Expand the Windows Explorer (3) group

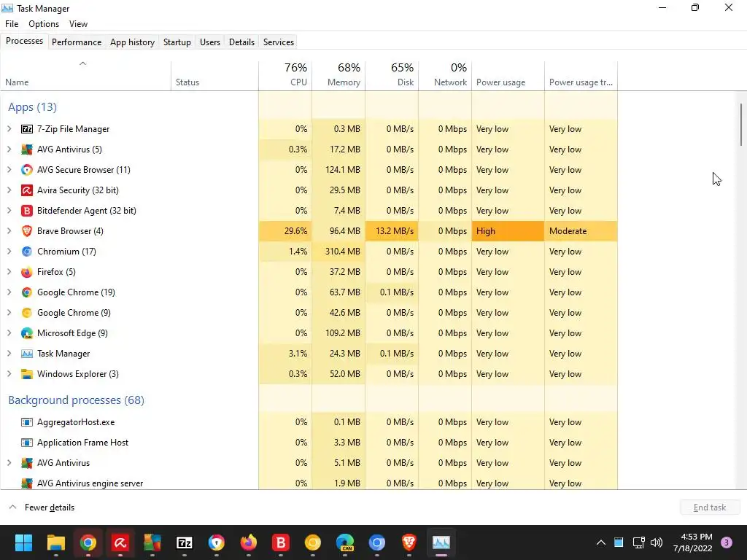tap(9, 374)
